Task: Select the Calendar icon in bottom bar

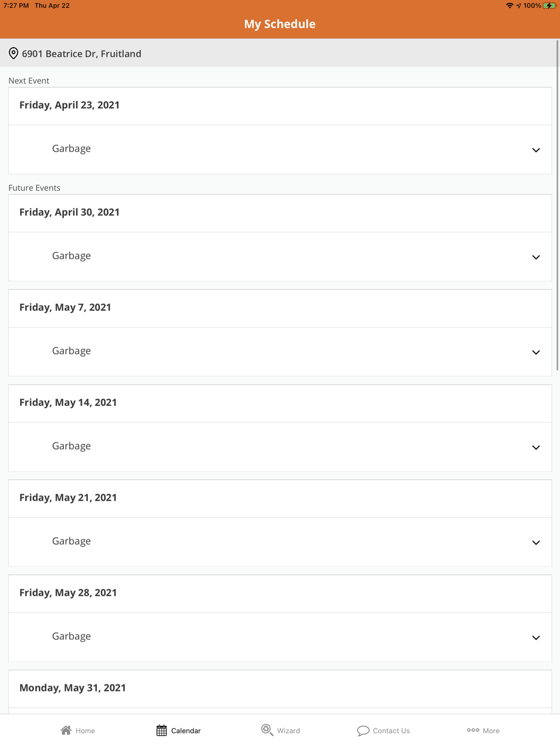Action: coord(161,730)
